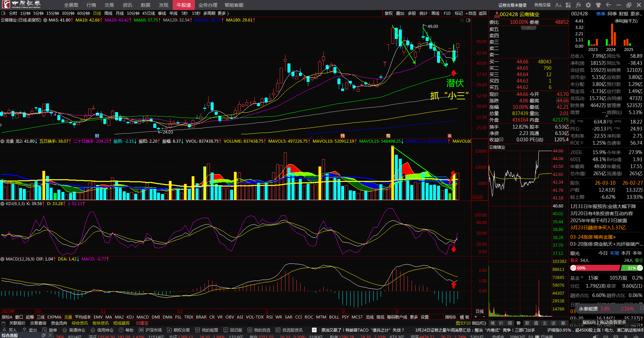This screenshot has width=644, height=338.
Task: Click the back arrow icon in title bar
Action: click(x=608, y=5)
